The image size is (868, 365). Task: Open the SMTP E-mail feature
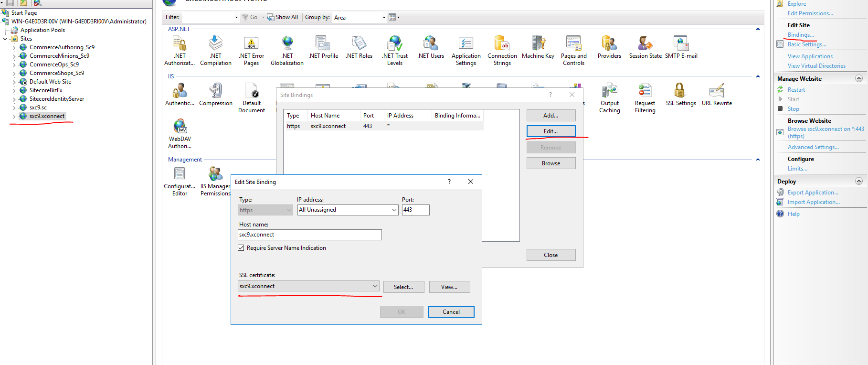(x=681, y=47)
